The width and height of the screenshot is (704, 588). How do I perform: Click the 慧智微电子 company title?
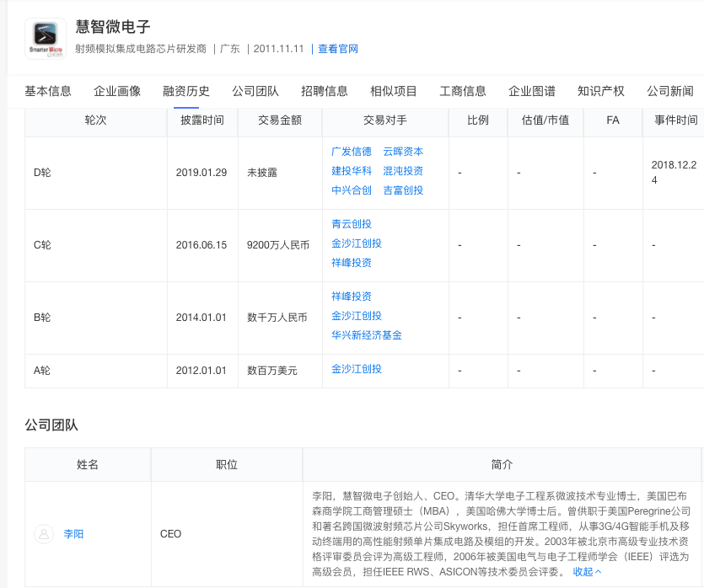tap(113, 27)
